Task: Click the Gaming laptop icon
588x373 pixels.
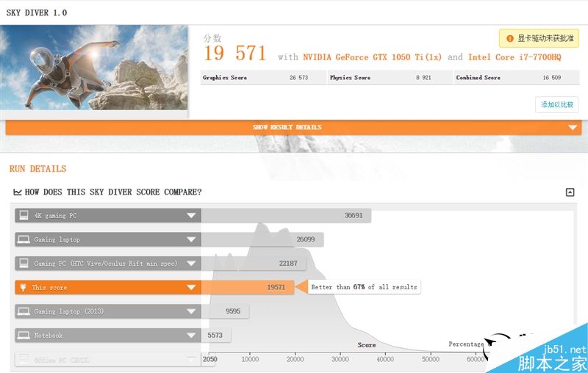Action: [x=24, y=239]
